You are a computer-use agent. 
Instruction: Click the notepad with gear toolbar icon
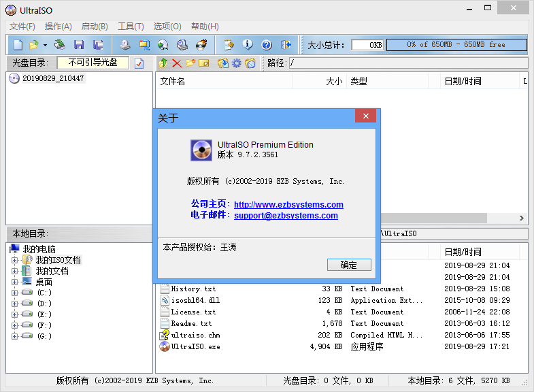click(229, 45)
